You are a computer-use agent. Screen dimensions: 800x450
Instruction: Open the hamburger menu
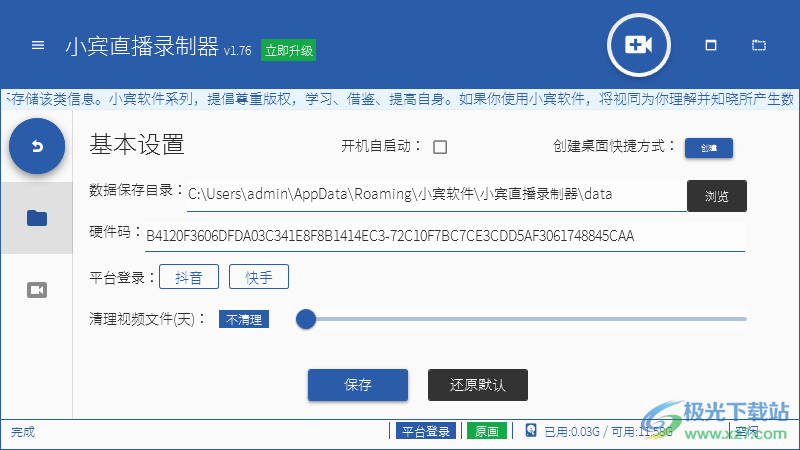(38, 45)
